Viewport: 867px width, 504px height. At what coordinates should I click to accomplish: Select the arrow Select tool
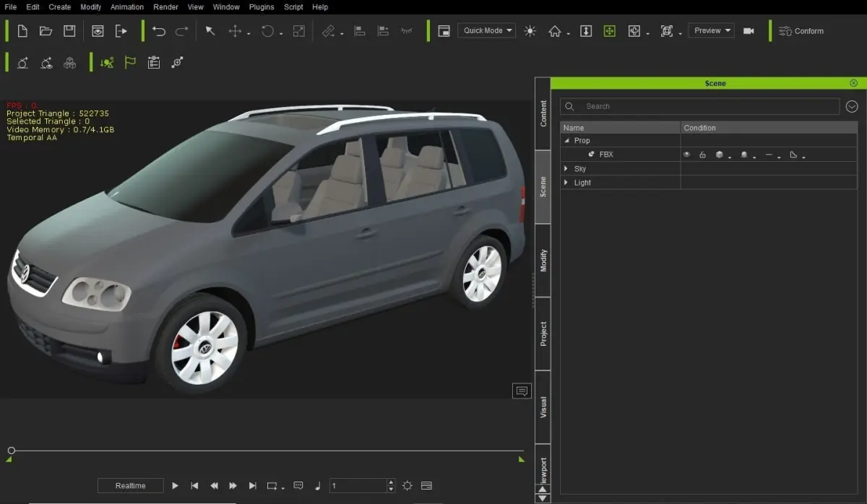point(210,31)
